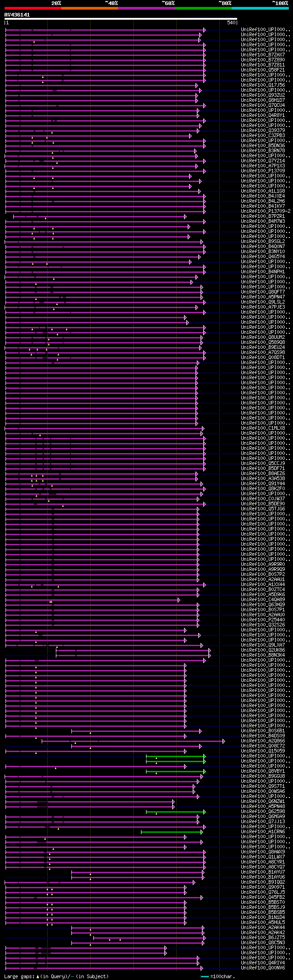This screenshot has width=293, height=980.
Task: Click the red ~20% identity legend bar
Action: pyautogui.click(x=33, y=8)
